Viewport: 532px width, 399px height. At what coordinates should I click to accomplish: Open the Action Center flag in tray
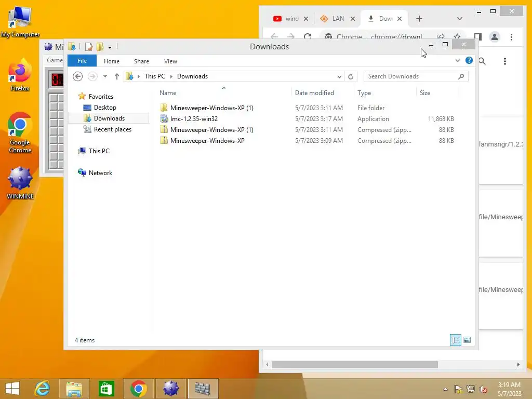tap(458, 389)
